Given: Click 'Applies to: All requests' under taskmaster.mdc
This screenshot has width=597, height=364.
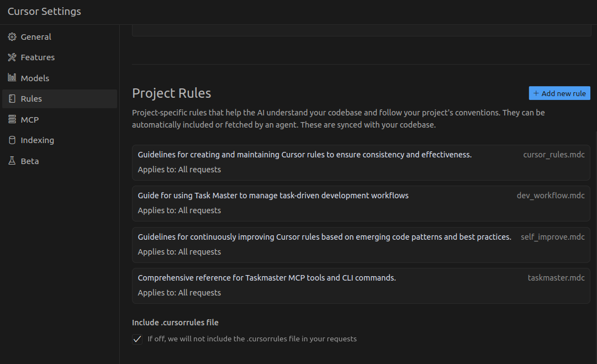Looking at the screenshot, I should point(179,292).
